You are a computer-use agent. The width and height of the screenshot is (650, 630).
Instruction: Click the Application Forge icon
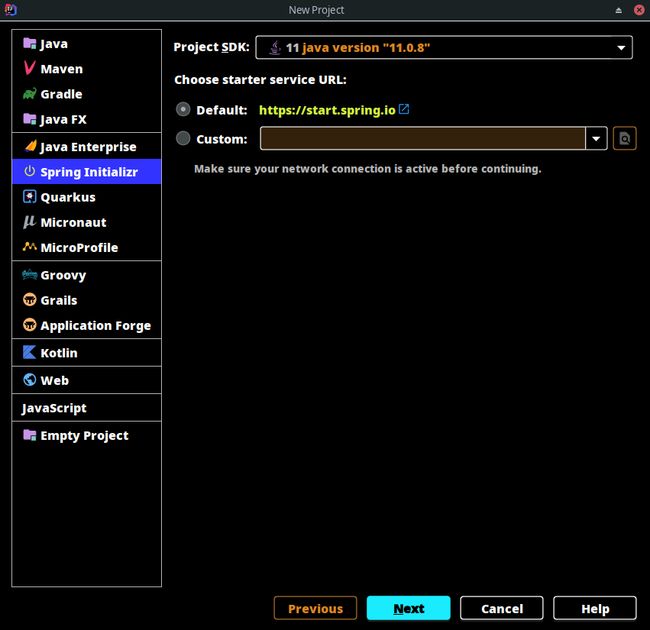[29, 325]
